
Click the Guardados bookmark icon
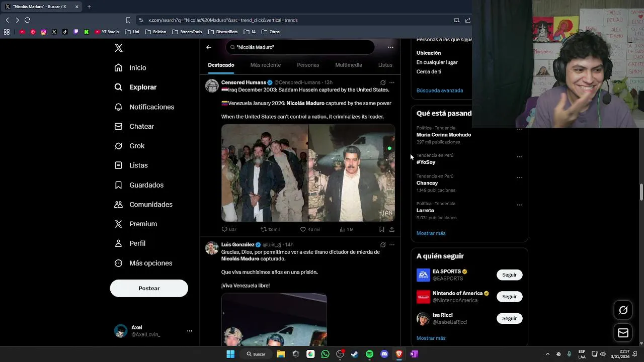point(118,185)
